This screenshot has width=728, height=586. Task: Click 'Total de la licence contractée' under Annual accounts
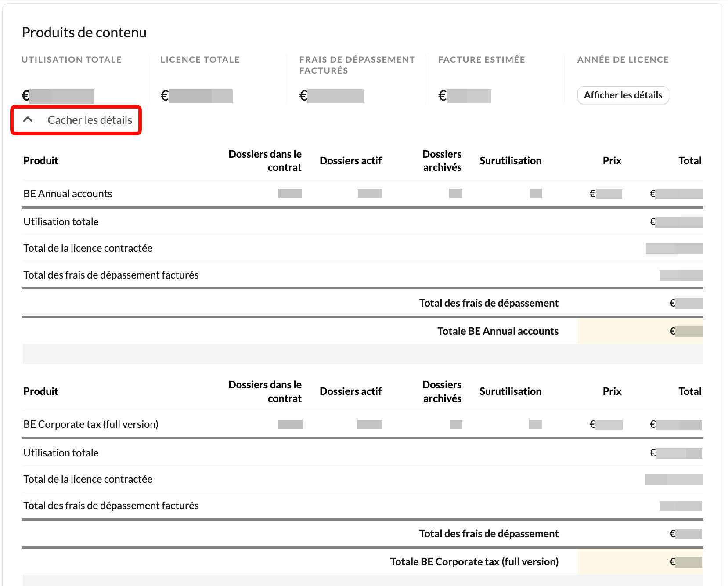pos(362,248)
